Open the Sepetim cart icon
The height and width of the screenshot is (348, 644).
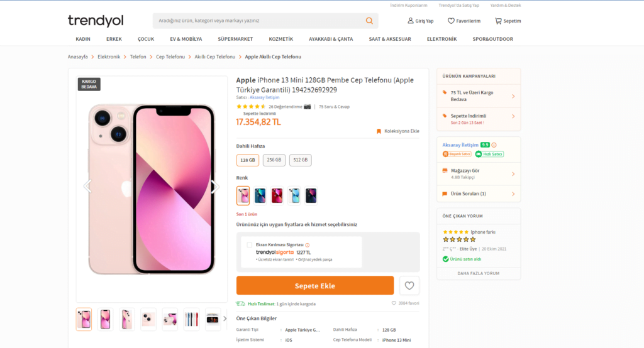point(498,21)
